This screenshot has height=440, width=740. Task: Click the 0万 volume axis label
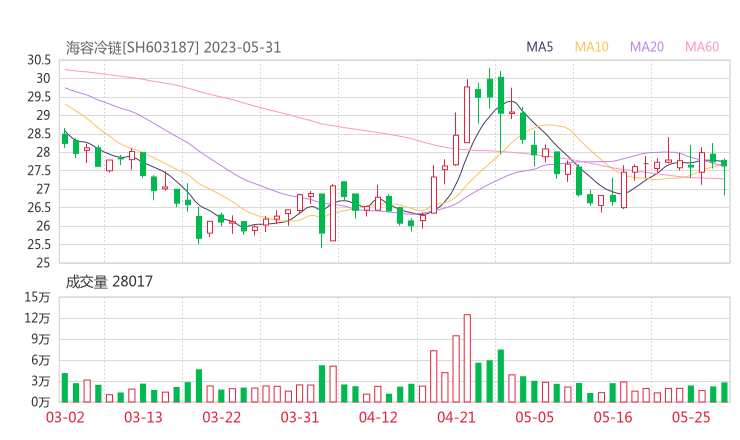click(x=41, y=402)
